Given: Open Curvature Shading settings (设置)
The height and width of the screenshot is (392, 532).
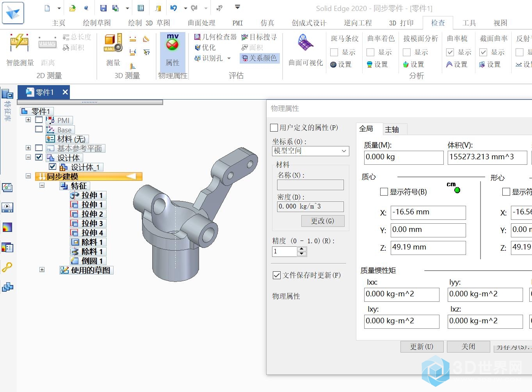Looking at the screenshot, I should pyautogui.click(x=377, y=64).
